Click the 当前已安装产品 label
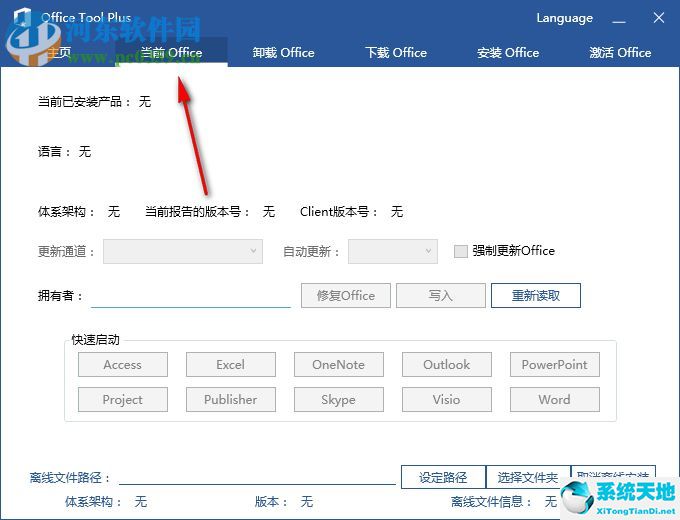680x520 pixels. tap(84, 102)
